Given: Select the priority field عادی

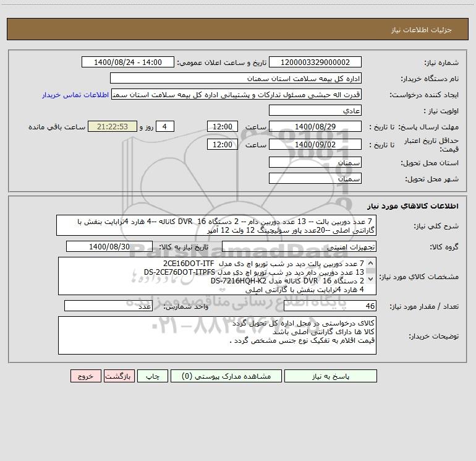Looking at the screenshot, I should click(x=315, y=111).
